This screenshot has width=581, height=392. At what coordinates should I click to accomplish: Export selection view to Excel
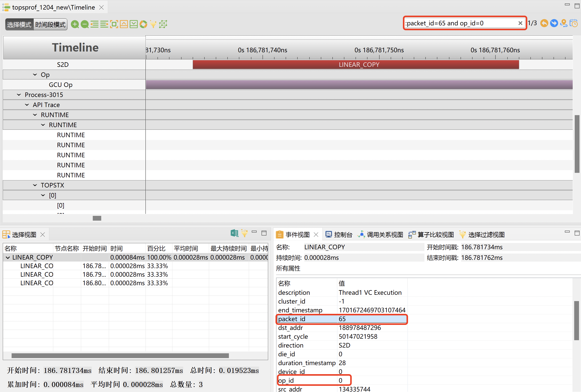tap(234, 233)
